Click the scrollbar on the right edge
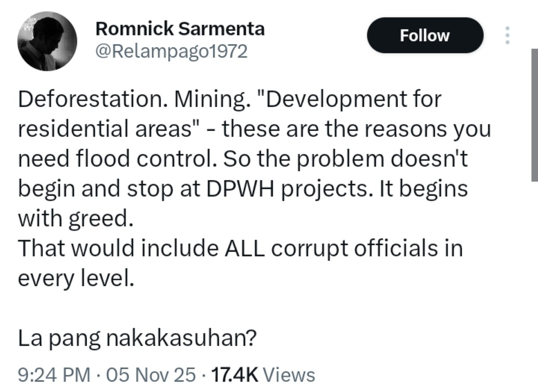 pyautogui.click(x=534, y=114)
